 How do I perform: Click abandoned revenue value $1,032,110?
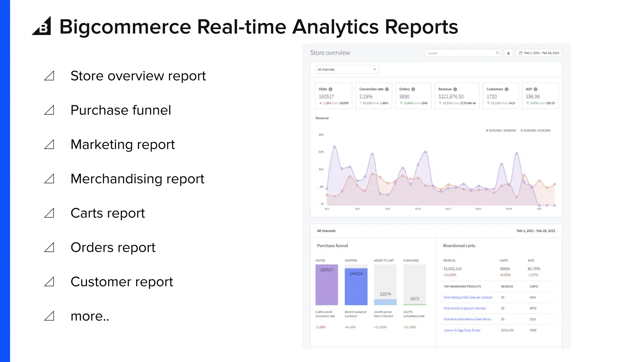[452, 269]
